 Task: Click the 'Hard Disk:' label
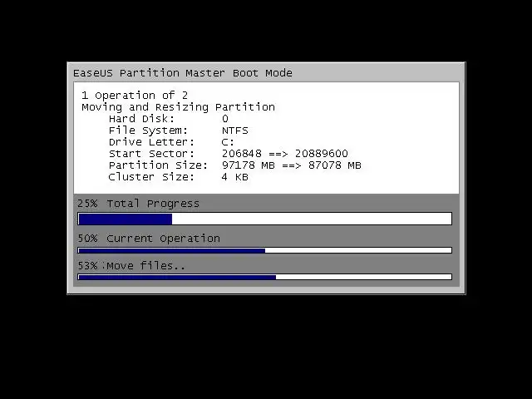click(x=141, y=119)
